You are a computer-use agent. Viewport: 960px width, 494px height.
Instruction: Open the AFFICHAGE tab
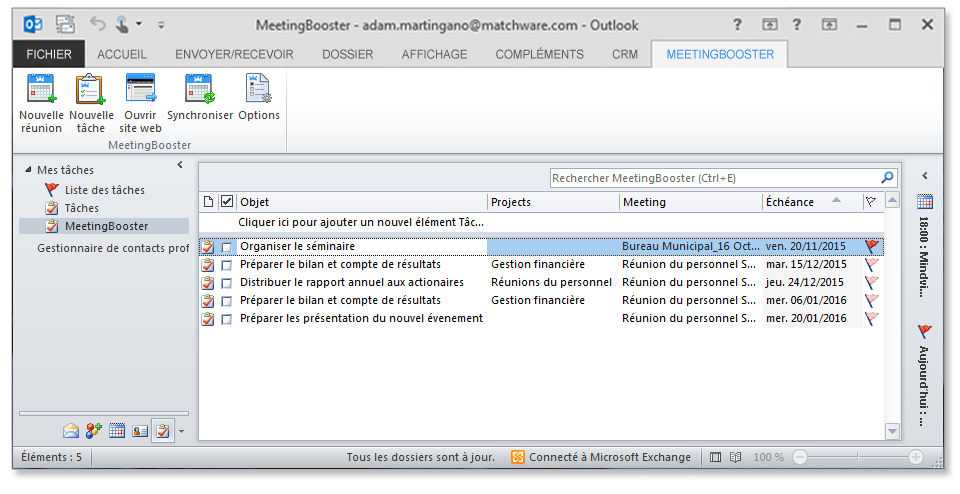click(x=434, y=54)
